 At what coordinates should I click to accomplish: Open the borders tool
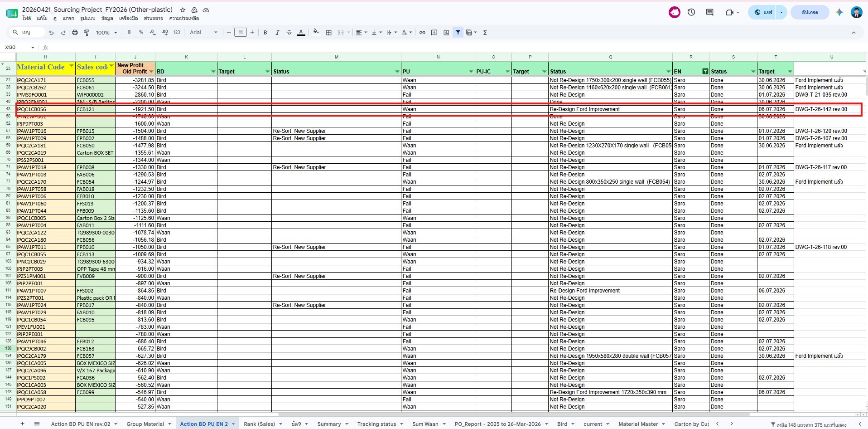pos(329,33)
